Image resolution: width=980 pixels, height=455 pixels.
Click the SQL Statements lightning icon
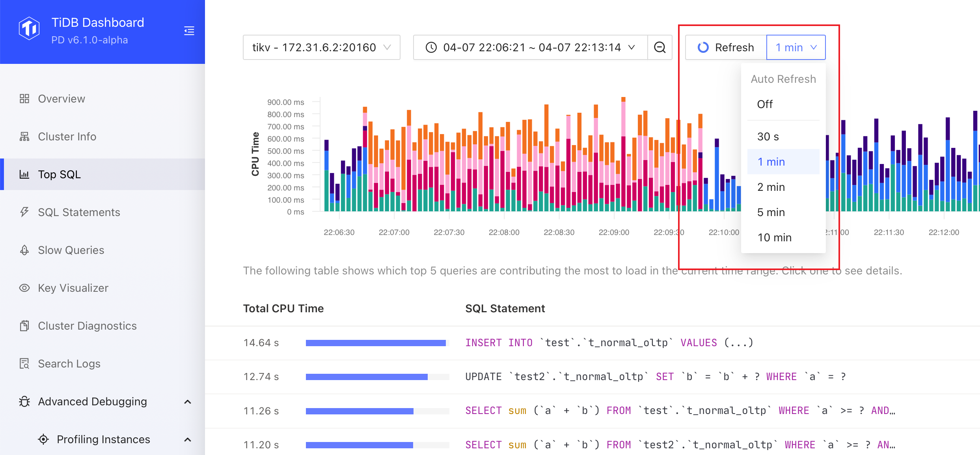click(x=24, y=212)
